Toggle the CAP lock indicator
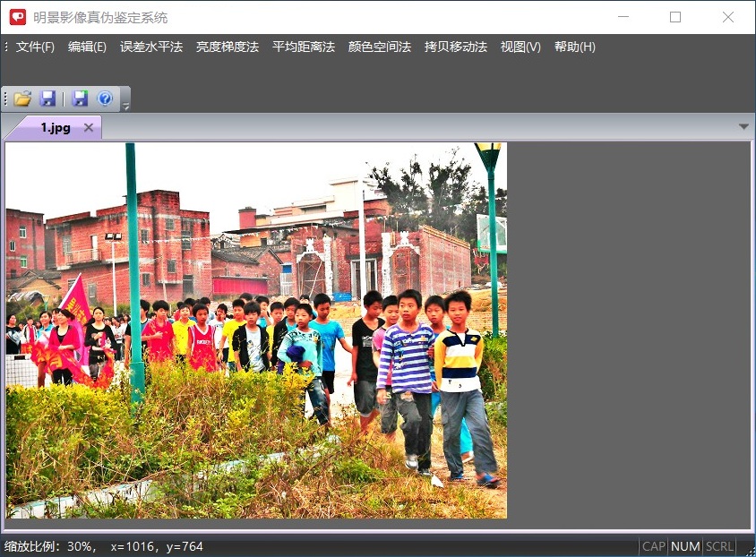756x557 pixels. (653, 546)
